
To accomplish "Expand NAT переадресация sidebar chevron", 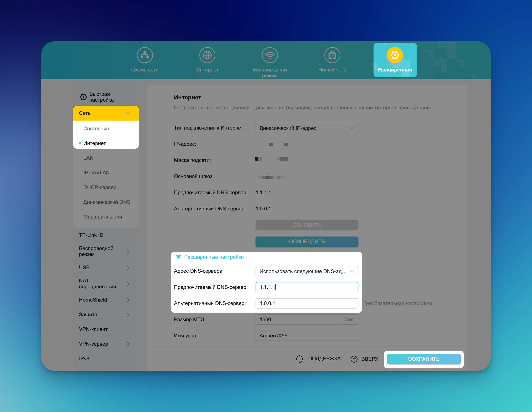I will [128, 284].
